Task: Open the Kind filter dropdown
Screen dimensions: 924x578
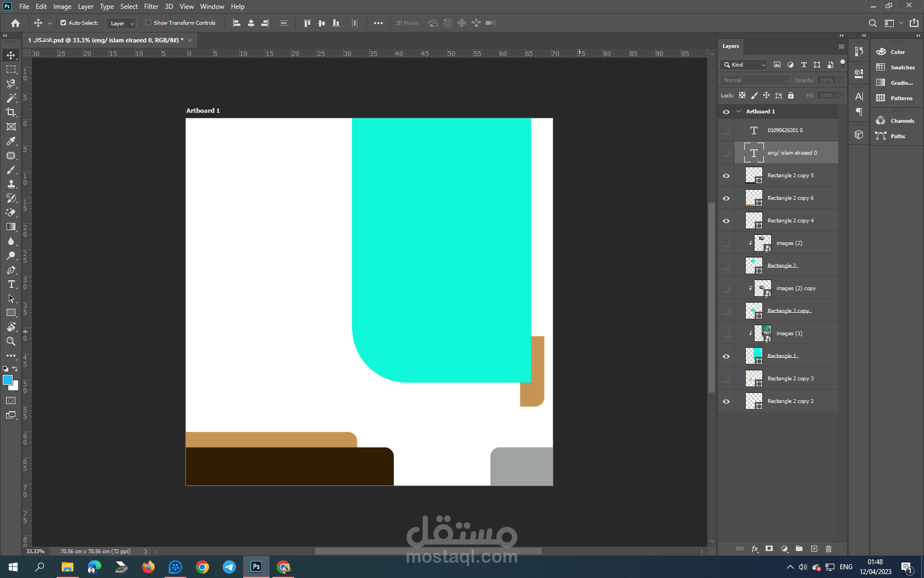Action: [744, 64]
